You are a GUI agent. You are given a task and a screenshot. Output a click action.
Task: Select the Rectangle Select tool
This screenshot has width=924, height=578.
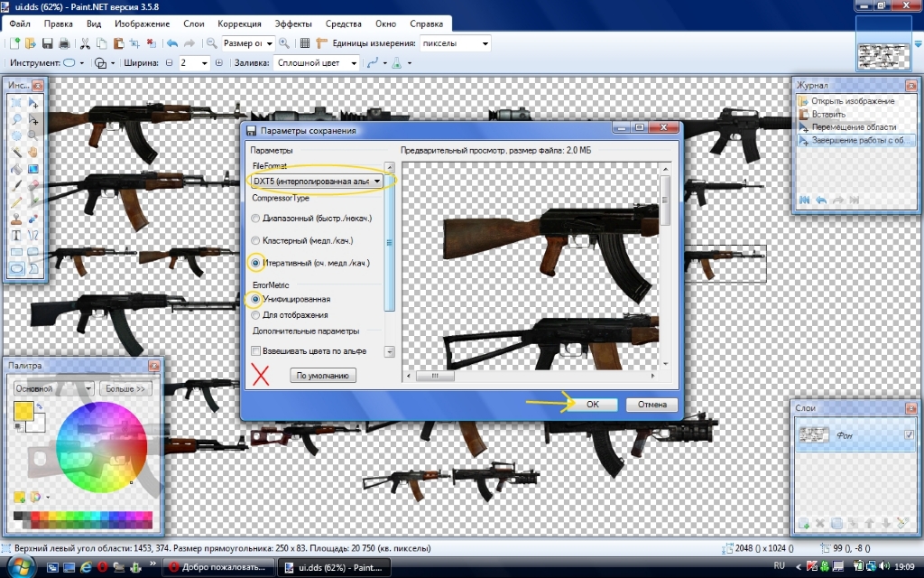(16, 103)
